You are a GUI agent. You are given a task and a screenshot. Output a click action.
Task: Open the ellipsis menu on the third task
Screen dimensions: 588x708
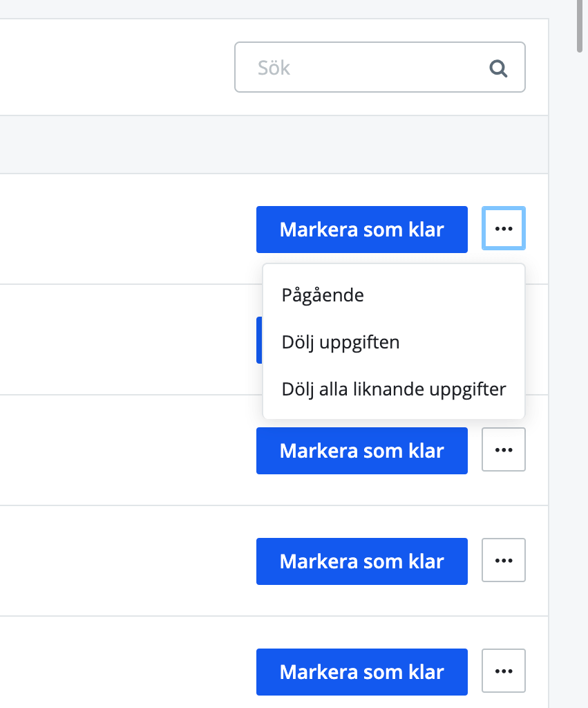coord(503,449)
